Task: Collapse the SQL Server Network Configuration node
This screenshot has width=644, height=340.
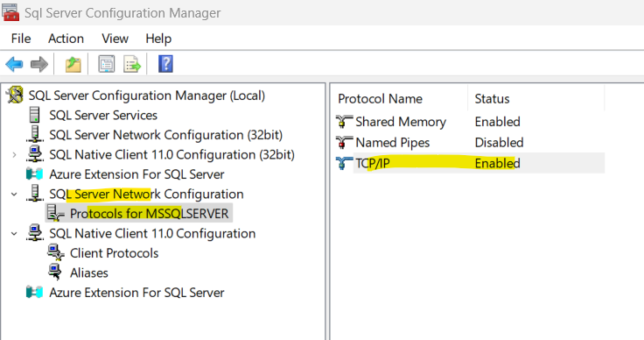Action: (x=14, y=194)
